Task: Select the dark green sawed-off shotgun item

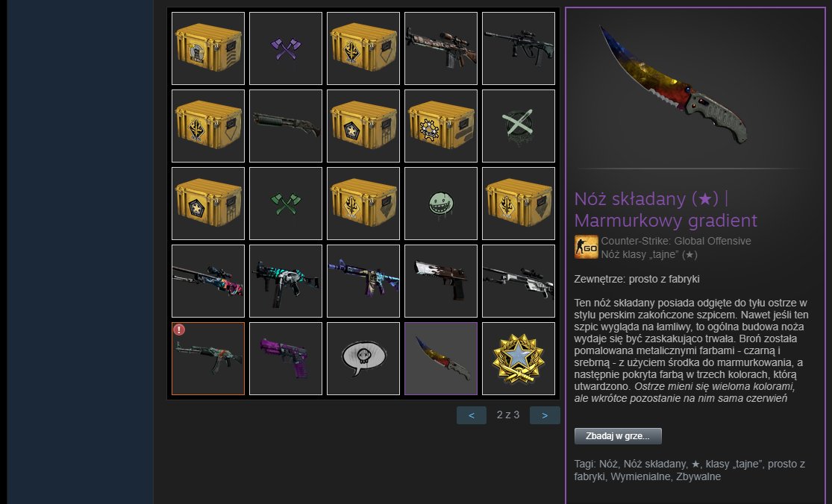Action: [286, 126]
